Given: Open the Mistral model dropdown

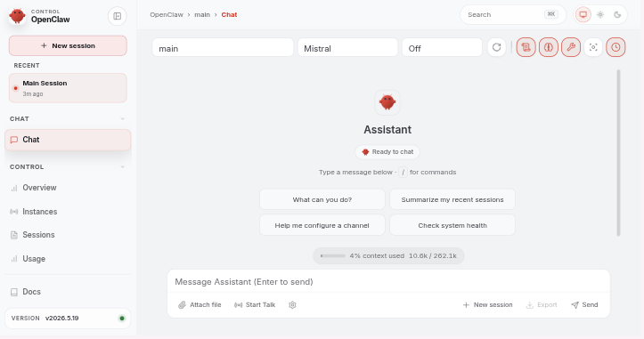Looking at the screenshot, I should (x=348, y=48).
